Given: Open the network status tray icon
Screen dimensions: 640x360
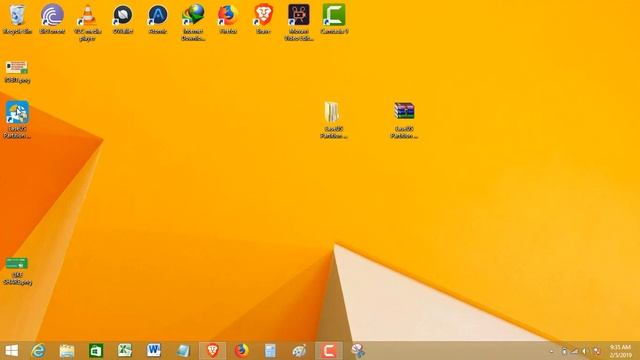Looking at the screenshot, I should 574,351.
